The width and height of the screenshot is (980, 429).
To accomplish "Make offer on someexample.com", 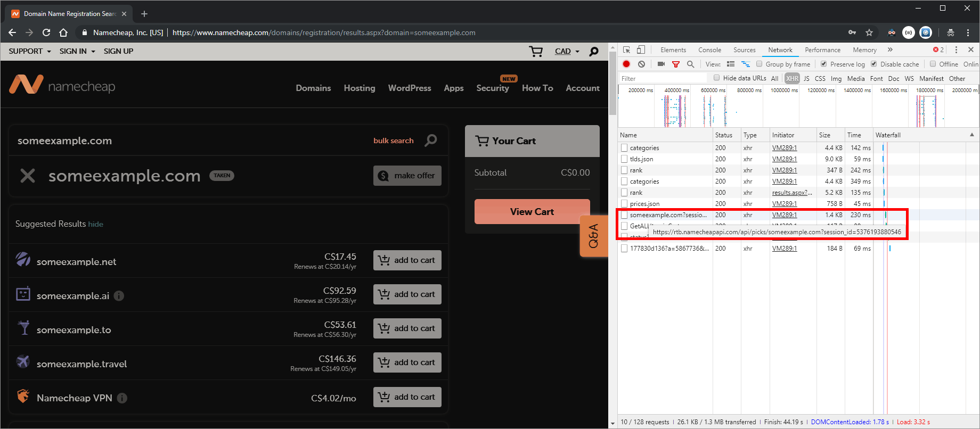I will [x=407, y=176].
